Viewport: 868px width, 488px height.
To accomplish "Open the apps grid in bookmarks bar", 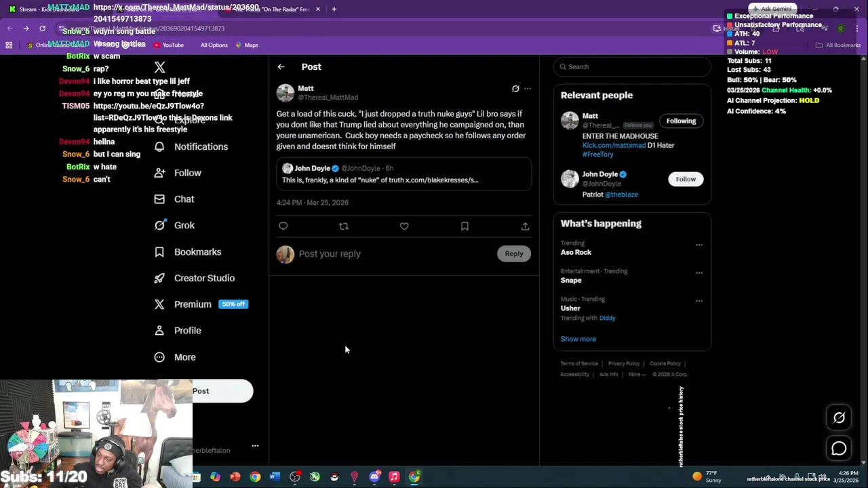I will tap(9, 45).
